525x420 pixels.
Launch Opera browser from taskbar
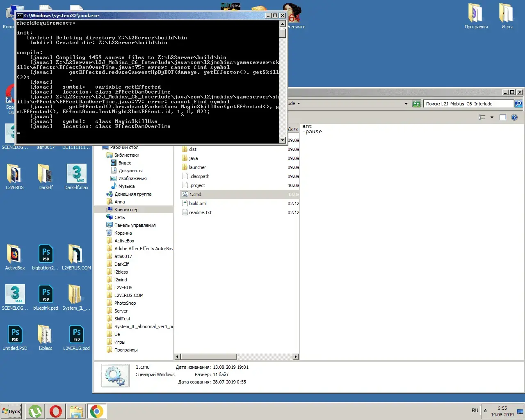point(56,411)
